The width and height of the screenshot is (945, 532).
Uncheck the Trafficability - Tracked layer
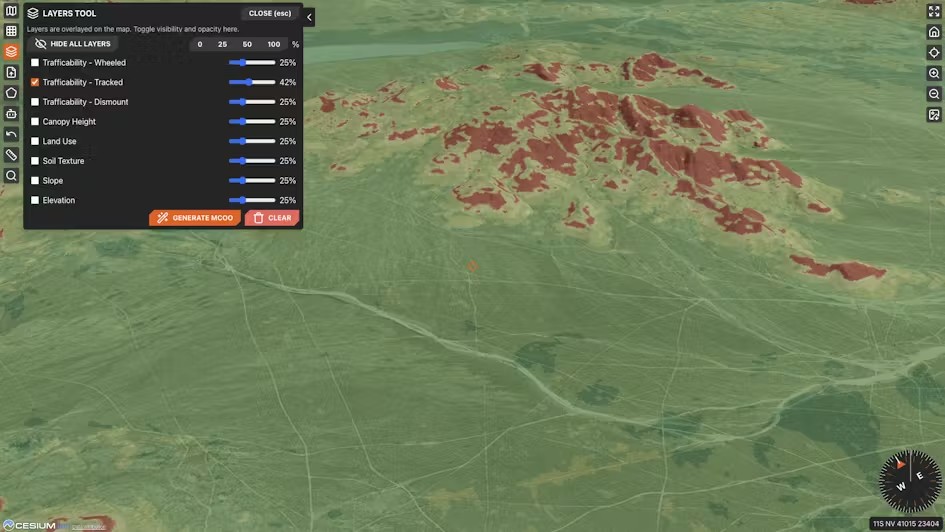pyautogui.click(x=35, y=82)
